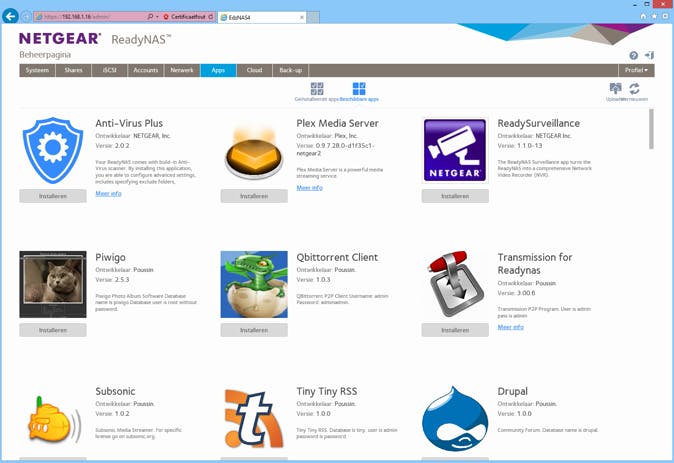Click the Transmission for Readynas icon
This screenshot has width=674, height=463.
pyautogui.click(x=455, y=284)
